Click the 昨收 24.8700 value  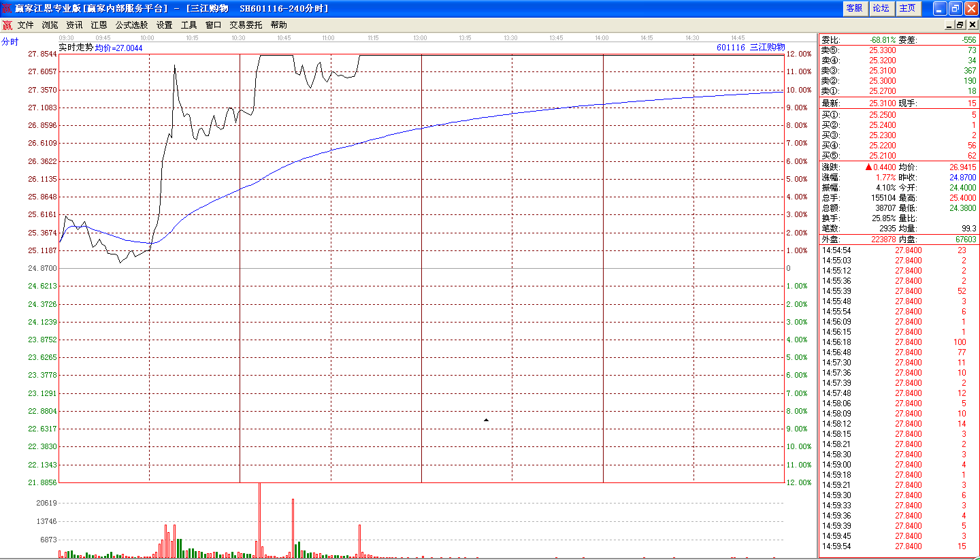(962, 178)
